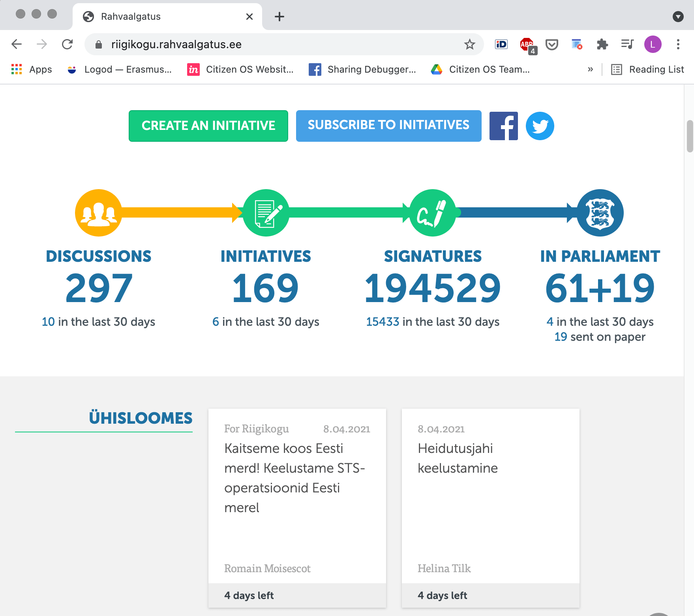Click the In Parliament count 61+19

click(600, 289)
